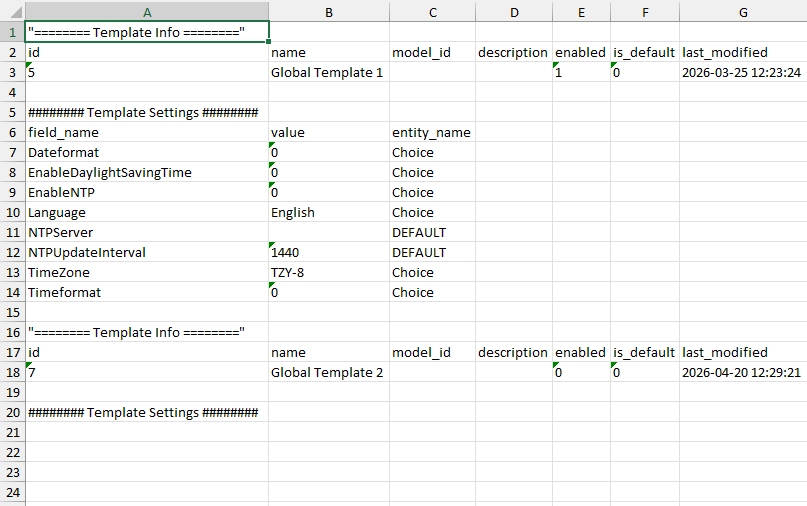Select row 15 header

tap(12, 312)
